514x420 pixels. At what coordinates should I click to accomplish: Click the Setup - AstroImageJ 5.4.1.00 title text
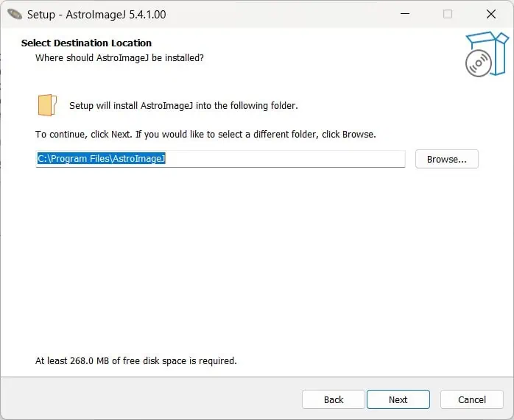96,15
